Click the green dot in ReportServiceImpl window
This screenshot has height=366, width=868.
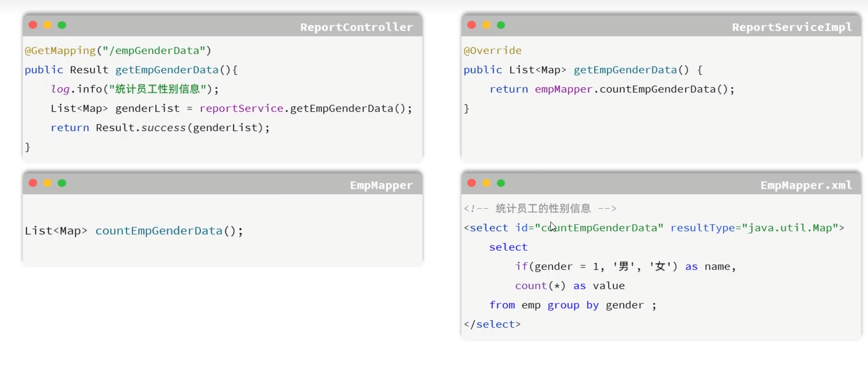coord(501,25)
